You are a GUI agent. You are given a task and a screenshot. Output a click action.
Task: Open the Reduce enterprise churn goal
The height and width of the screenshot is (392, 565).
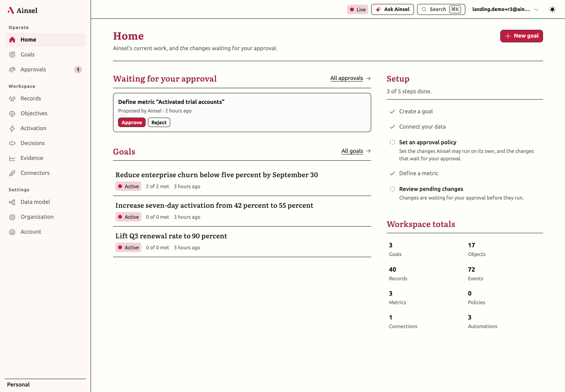[217, 175]
